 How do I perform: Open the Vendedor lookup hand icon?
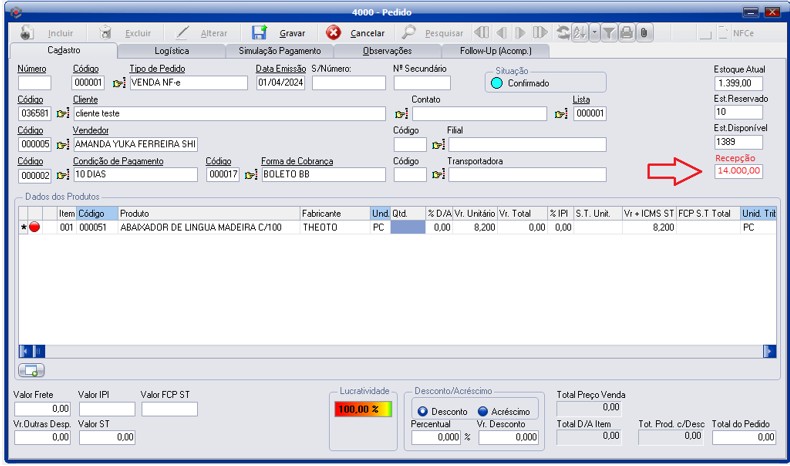pyautogui.click(x=62, y=145)
